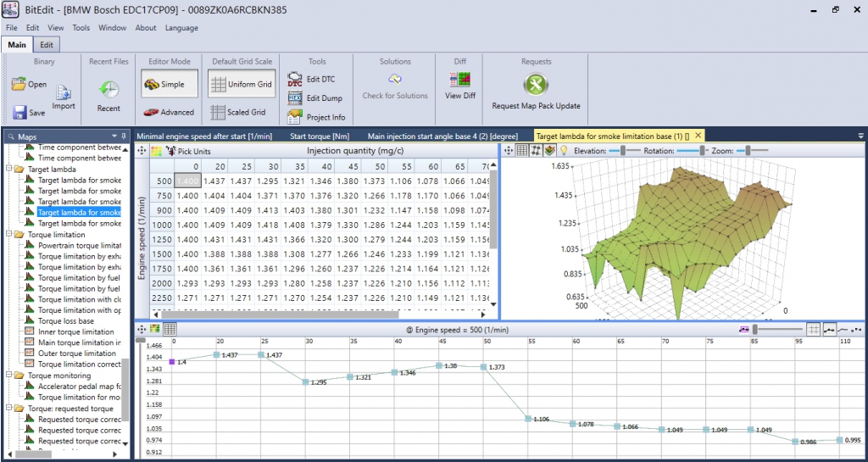Switch to the Edit ribbon tab

(x=47, y=45)
